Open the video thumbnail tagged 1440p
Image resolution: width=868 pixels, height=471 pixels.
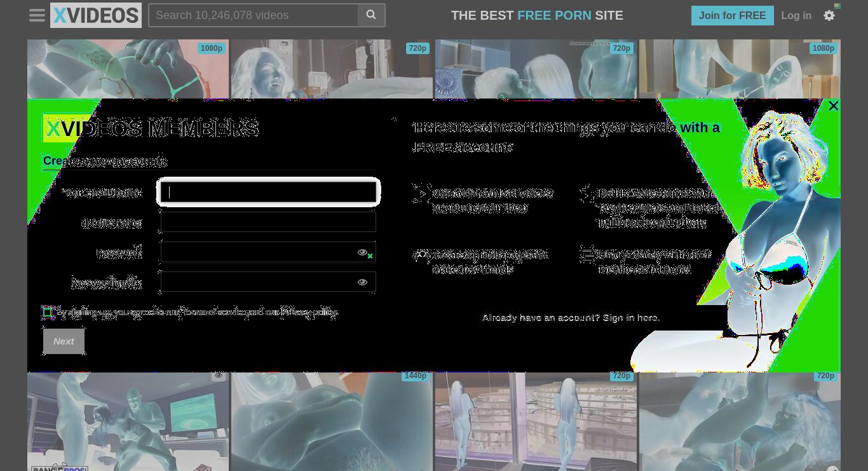click(332, 421)
